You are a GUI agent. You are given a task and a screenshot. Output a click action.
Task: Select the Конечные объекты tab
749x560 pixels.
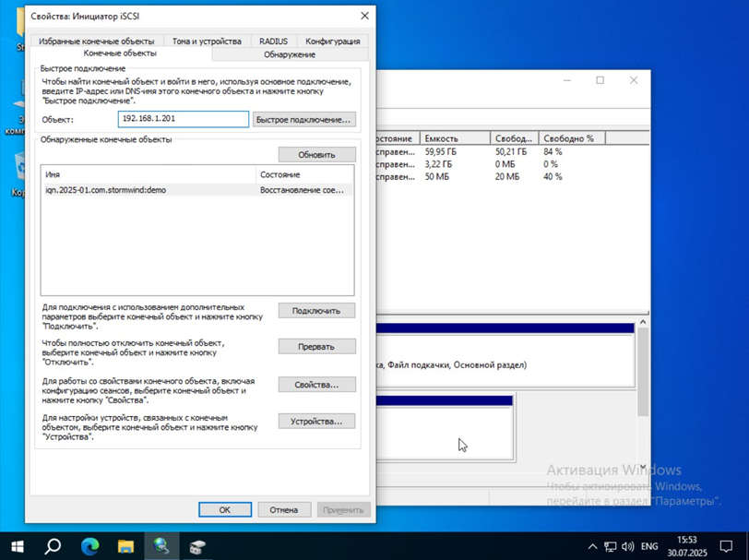pos(120,53)
